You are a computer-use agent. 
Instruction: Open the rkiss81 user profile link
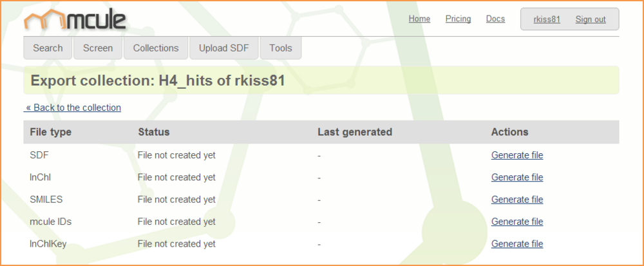pyautogui.click(x=547, y=19)
